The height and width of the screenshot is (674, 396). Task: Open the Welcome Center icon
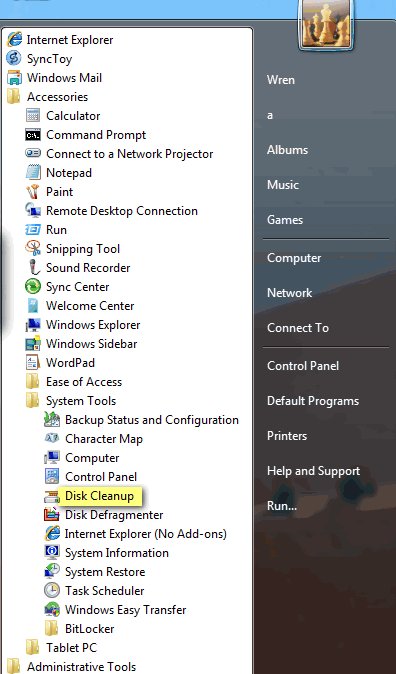coord(33,306)
